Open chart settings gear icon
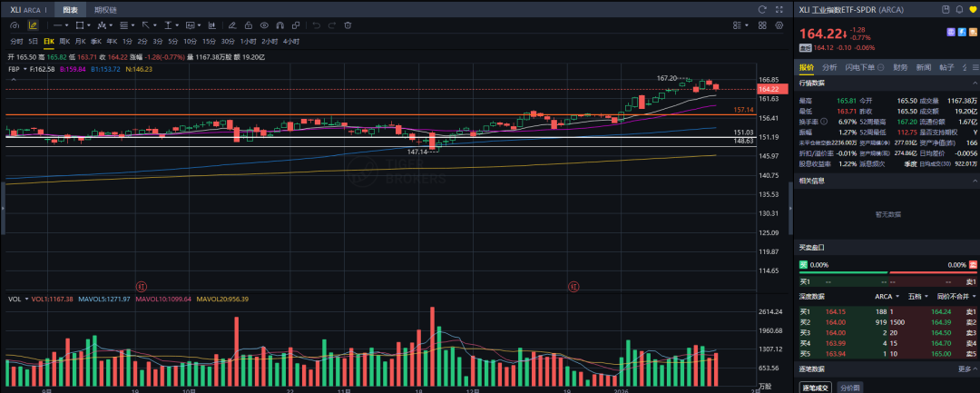 (x=779, y=25)
